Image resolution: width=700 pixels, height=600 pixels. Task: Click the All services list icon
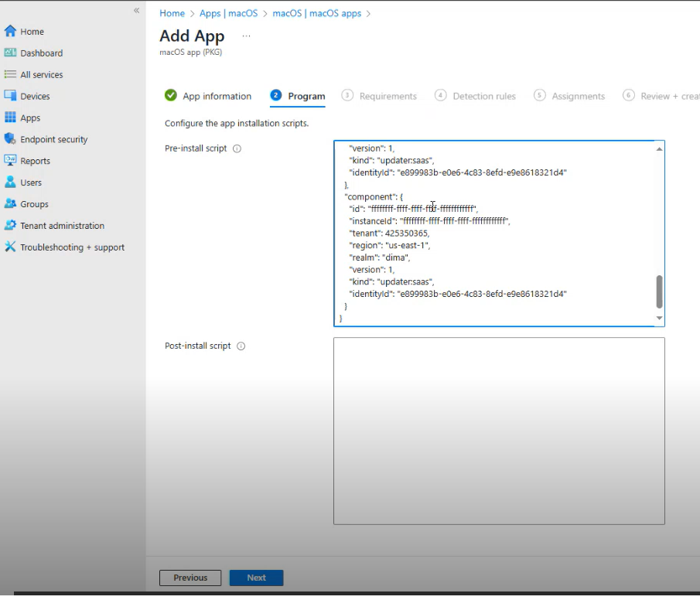[10, 74]
